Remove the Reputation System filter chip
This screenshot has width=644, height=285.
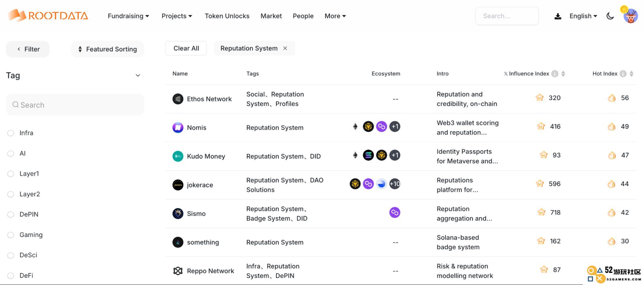(x=285, y=48)
